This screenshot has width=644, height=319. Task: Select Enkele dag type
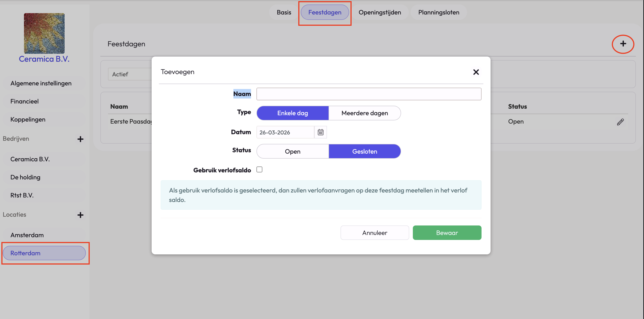click(x=292, y=113)
